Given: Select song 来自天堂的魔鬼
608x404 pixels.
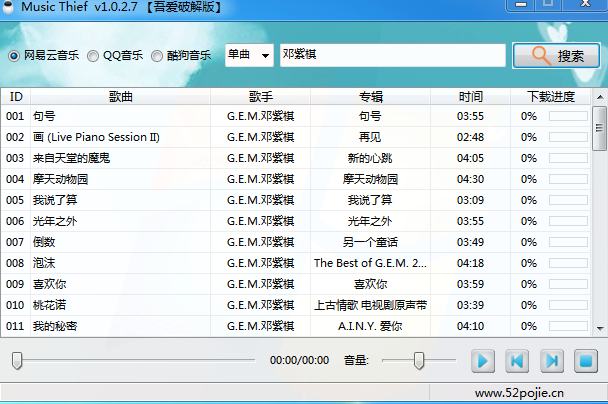Looking at the screenshot, I should (x=71, y=158).
